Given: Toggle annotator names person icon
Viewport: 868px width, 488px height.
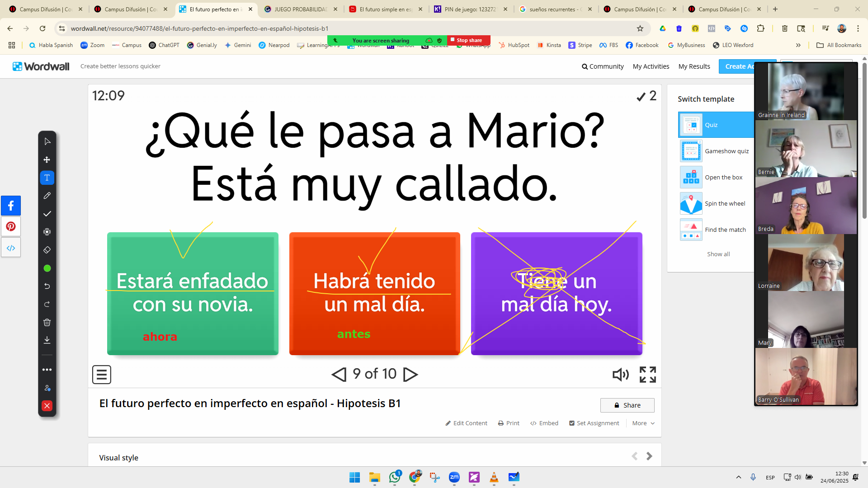Looking at the screenshot, I should coord(47,388).
